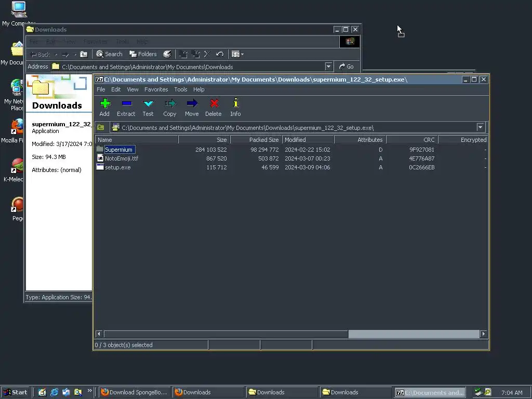532x399 pixels.
Task: Click the Up folder icon in Explorer toolbar
Action: [x=84, y=54]
